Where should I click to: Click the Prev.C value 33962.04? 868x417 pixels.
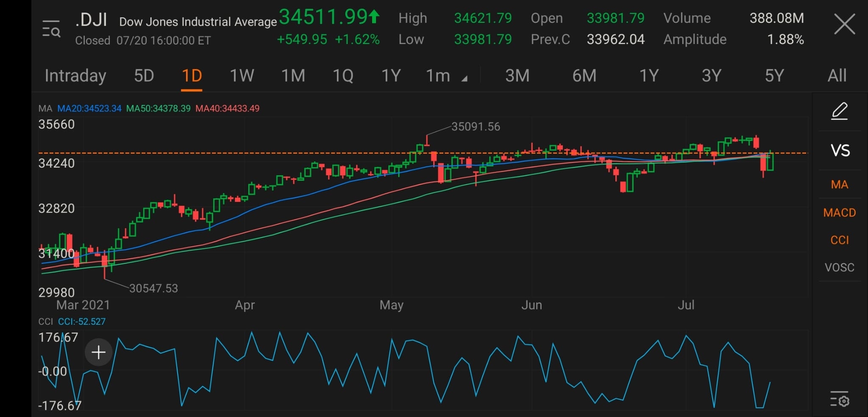point(615,39)
